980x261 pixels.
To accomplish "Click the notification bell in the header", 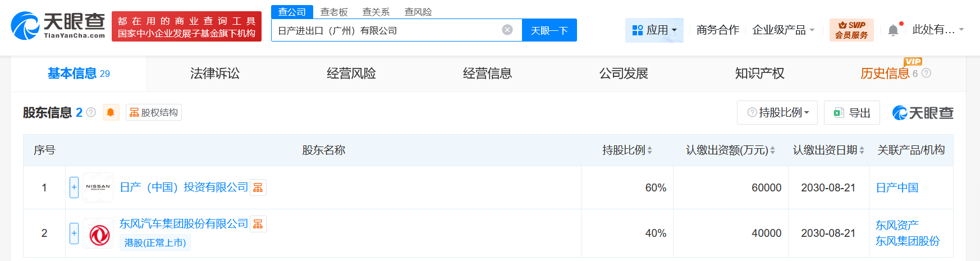I will 893,30.
